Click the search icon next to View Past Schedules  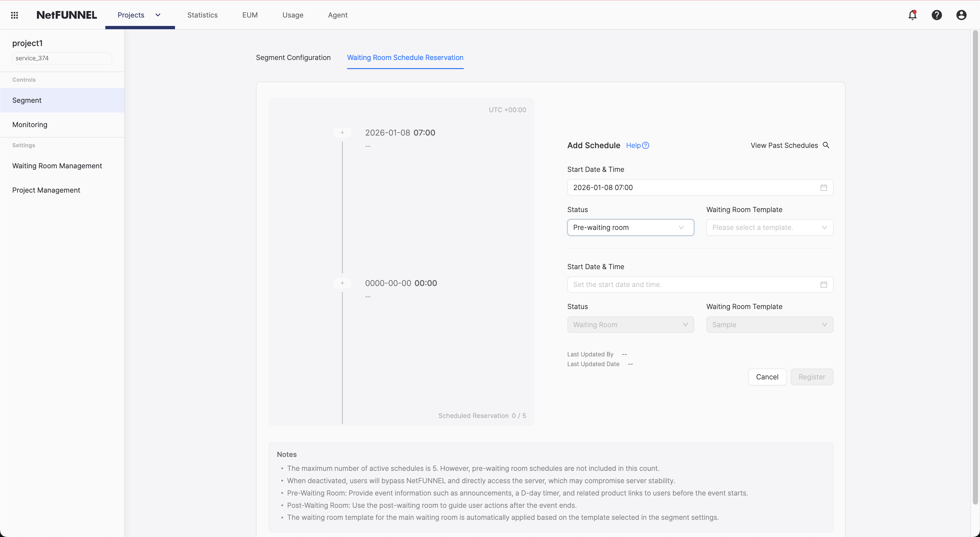[826, 145]
